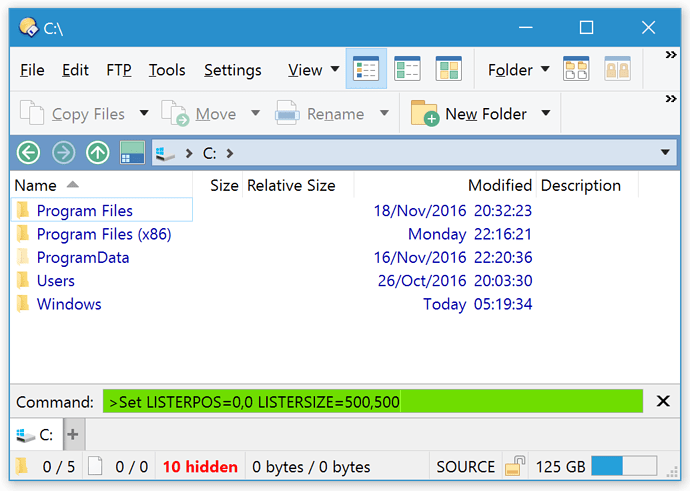
Task: Select the Windows folder
Action: (x=69, y=304)
